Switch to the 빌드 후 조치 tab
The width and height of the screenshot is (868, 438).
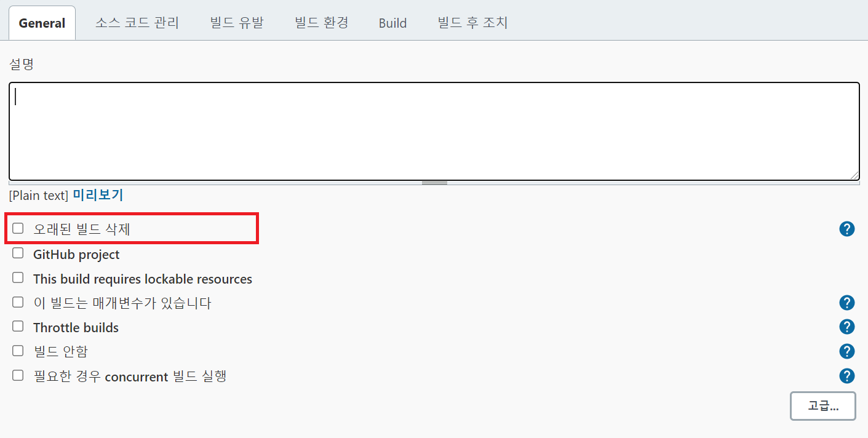[472, 22]
